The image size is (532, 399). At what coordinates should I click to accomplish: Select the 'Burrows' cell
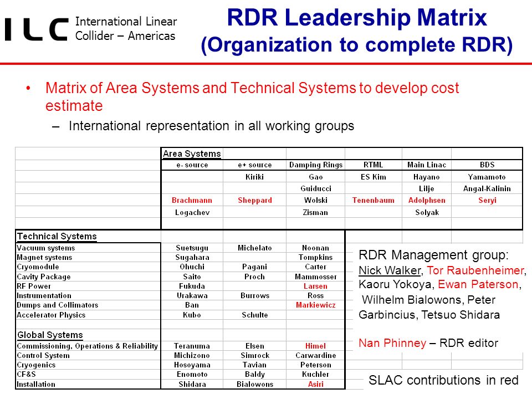point(255,295)
